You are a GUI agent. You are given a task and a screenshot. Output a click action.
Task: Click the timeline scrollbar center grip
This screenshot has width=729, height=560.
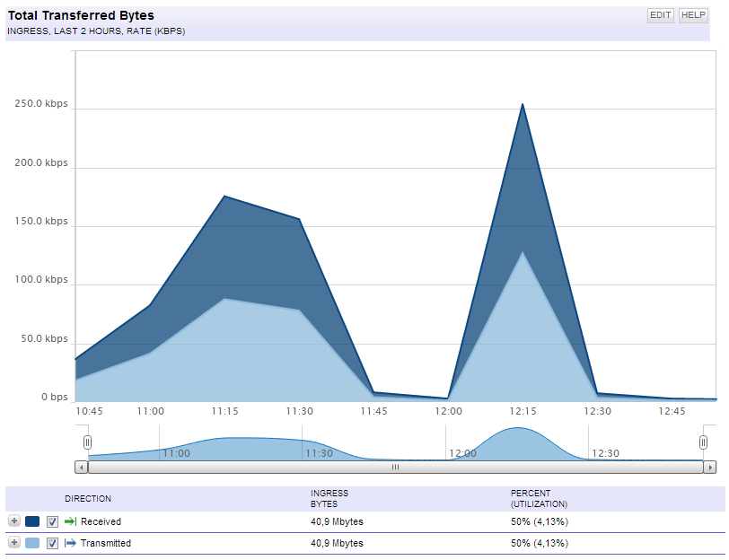[395, 467]
